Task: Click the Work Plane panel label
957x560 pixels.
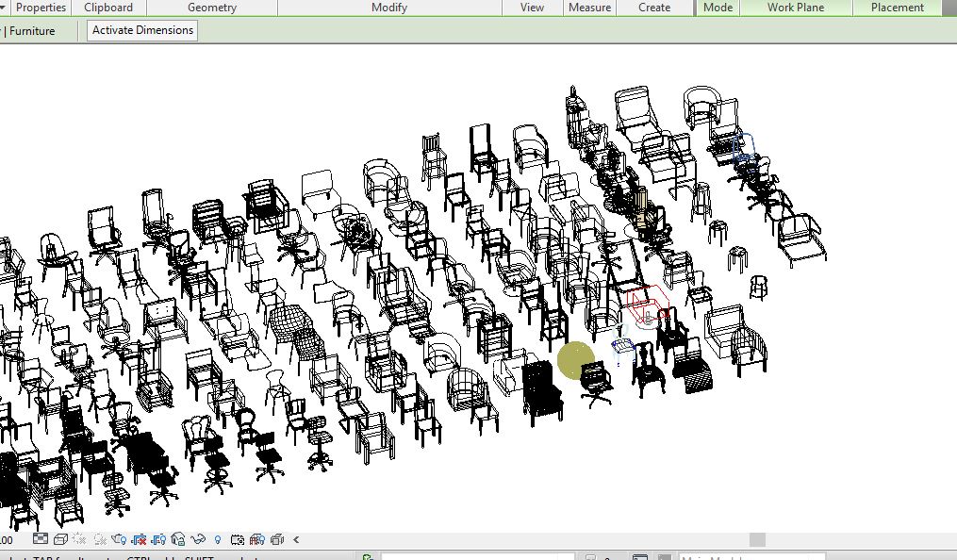Action: pos(795,8)
